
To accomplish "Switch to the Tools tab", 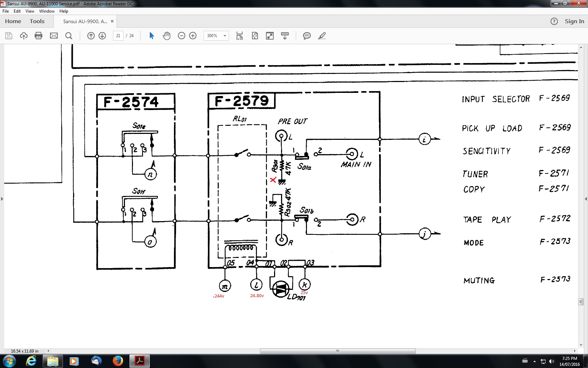I will click(x=37, y=21).
